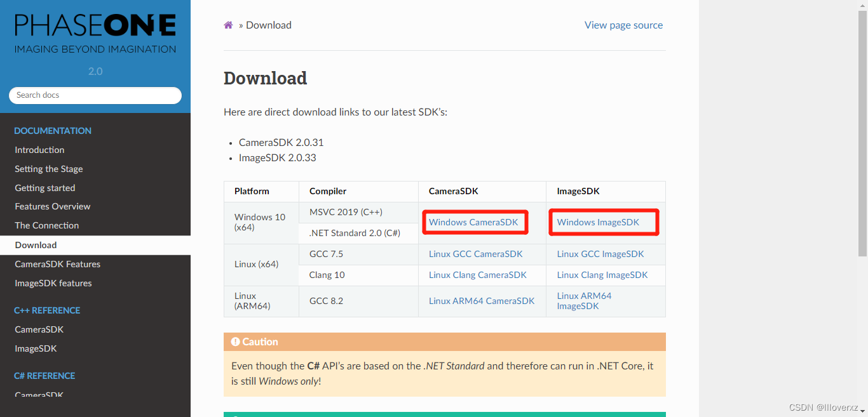This screenshot has width=868, height=417.
Task: Click the MSVC 2019 (C++) cell
Action: point(358,212)
